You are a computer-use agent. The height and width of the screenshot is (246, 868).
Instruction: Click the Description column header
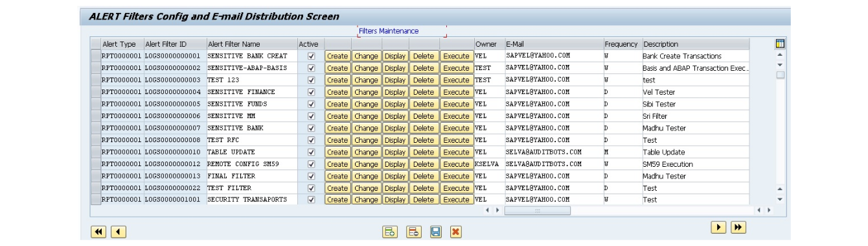click(695, 44)
